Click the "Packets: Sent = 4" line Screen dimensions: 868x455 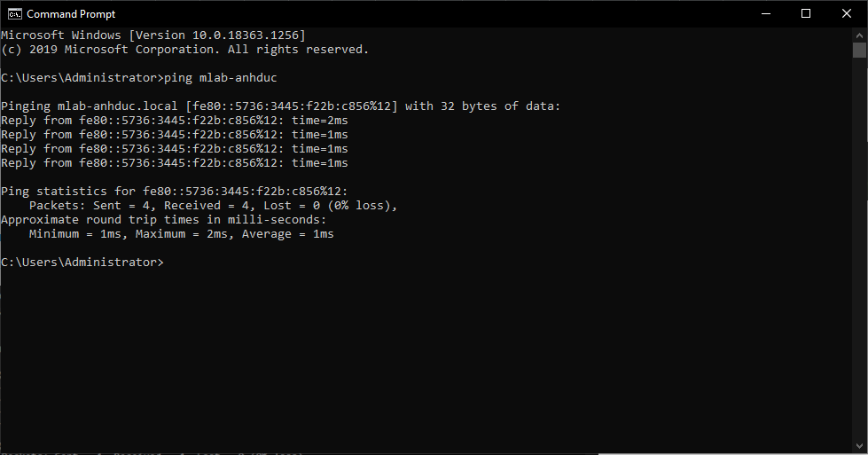213,206
